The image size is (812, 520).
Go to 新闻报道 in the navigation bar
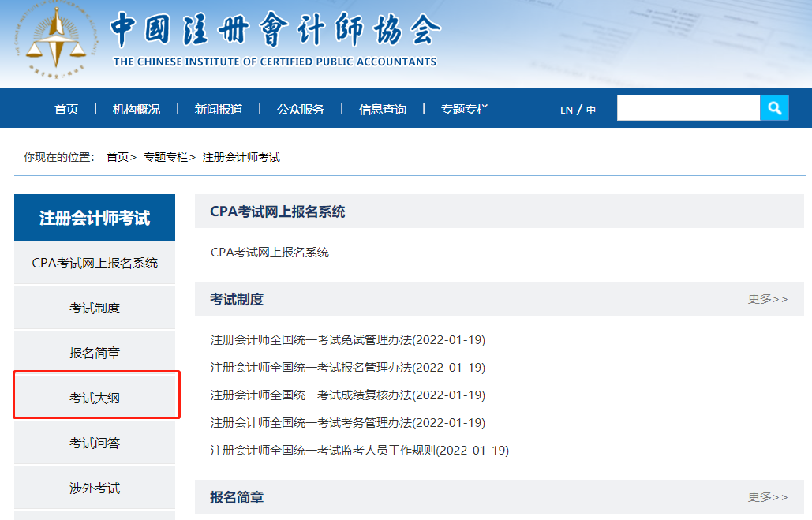click(219, 109)
